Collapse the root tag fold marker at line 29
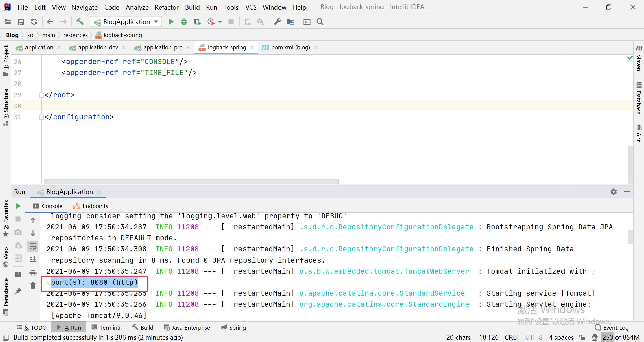This screenshot has width=644, height=342. tap(41, 95)
